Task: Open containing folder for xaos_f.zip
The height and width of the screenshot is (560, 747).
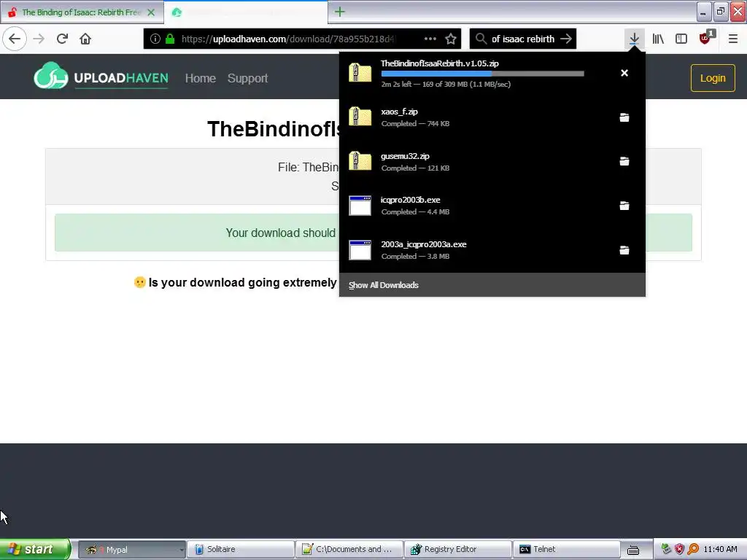Action: click(x=624, y=117)
